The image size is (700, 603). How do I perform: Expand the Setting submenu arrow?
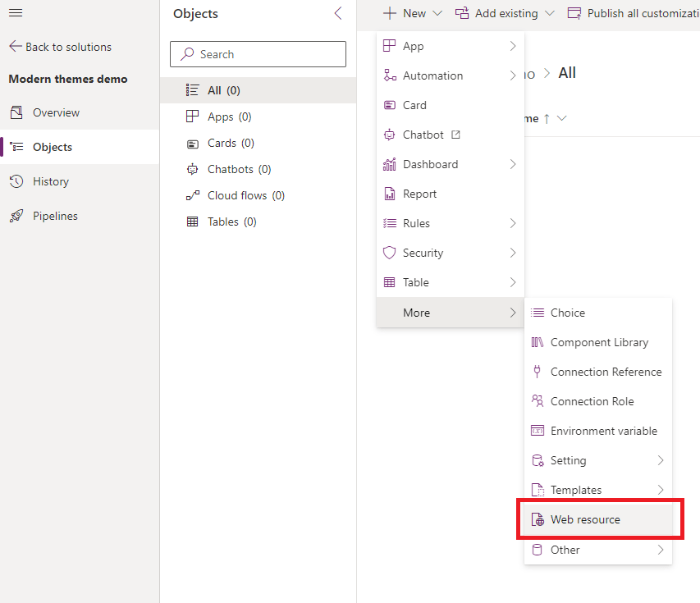661,460
